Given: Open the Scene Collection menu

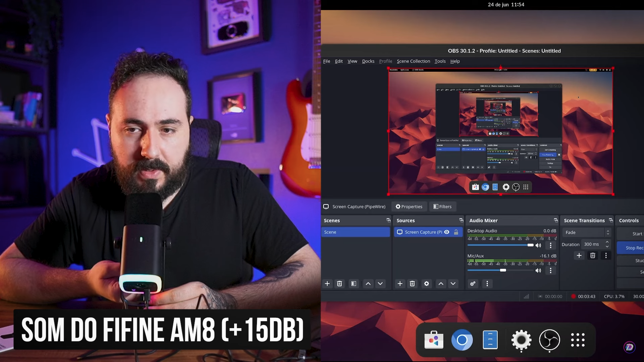Looking at the screenshot, I should pos(413,61).
